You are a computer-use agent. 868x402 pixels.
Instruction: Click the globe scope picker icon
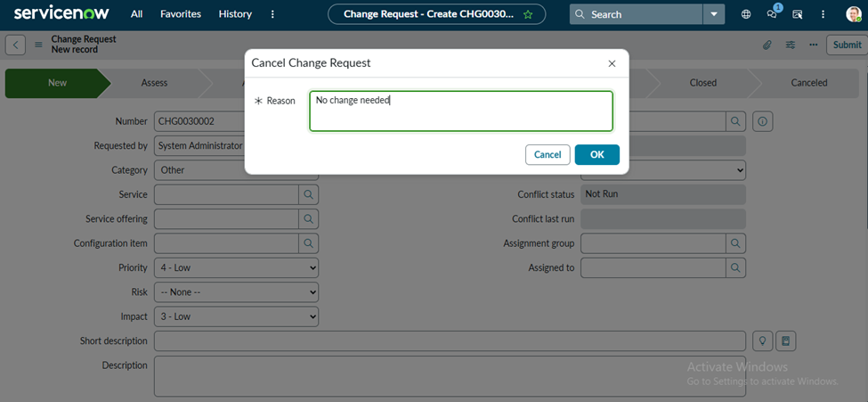pos(746,14)
